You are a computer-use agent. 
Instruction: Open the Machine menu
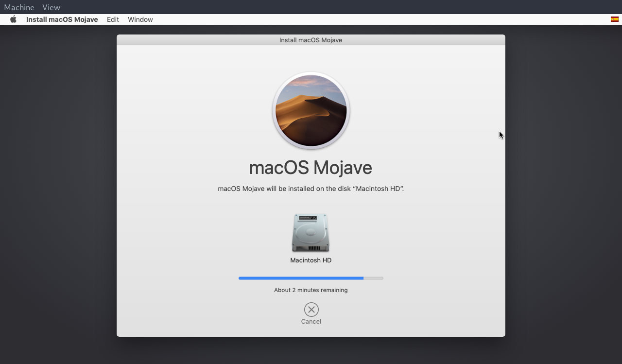coord(19,7)
